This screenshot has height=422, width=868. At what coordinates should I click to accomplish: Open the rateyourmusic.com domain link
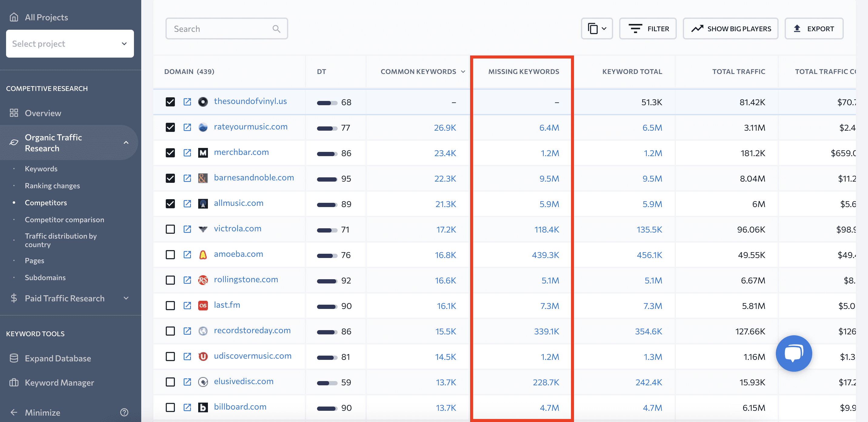point(251,127)
